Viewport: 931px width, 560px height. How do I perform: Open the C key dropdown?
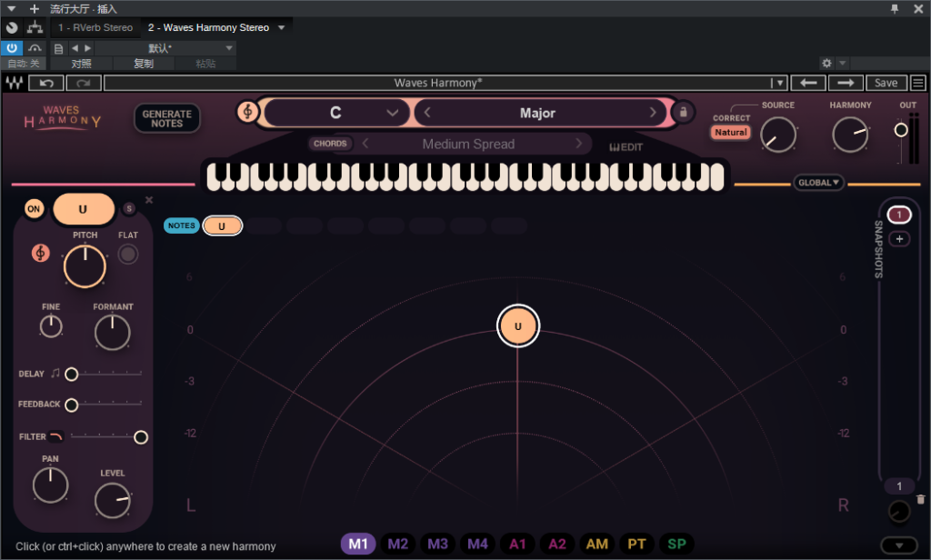tap(336, 112)
